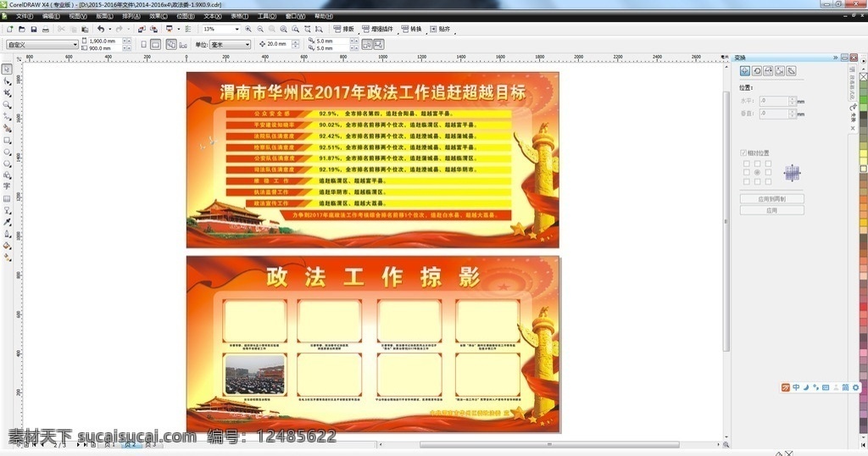
Task: Select the Crop tool in toolbox
Action: tap(7, 93)
